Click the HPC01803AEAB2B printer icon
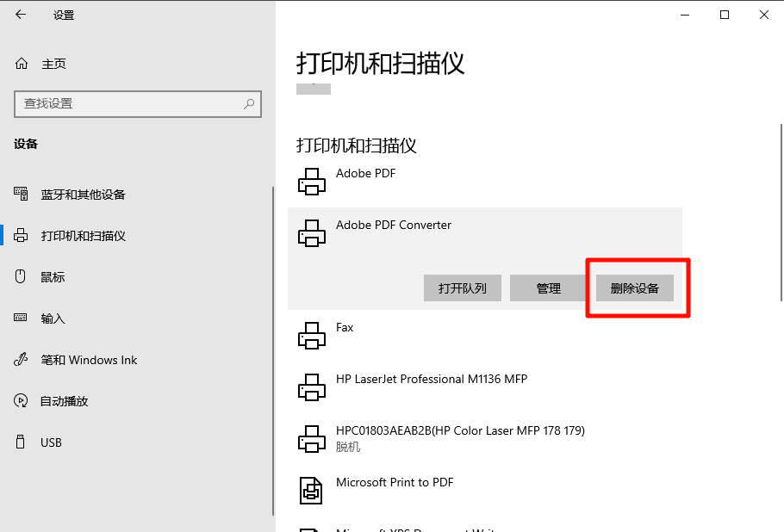This screenshot has width=784, height=532. coord(312,438)
